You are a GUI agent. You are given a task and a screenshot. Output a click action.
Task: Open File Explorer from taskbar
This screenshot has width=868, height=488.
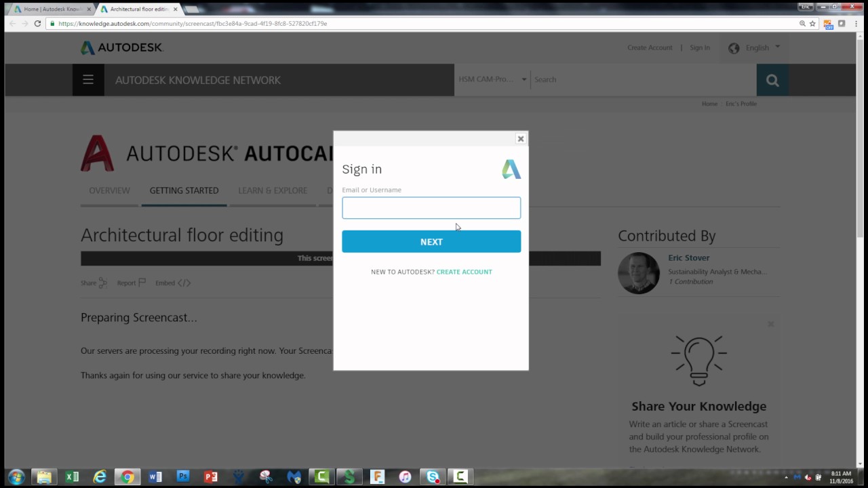44,476
